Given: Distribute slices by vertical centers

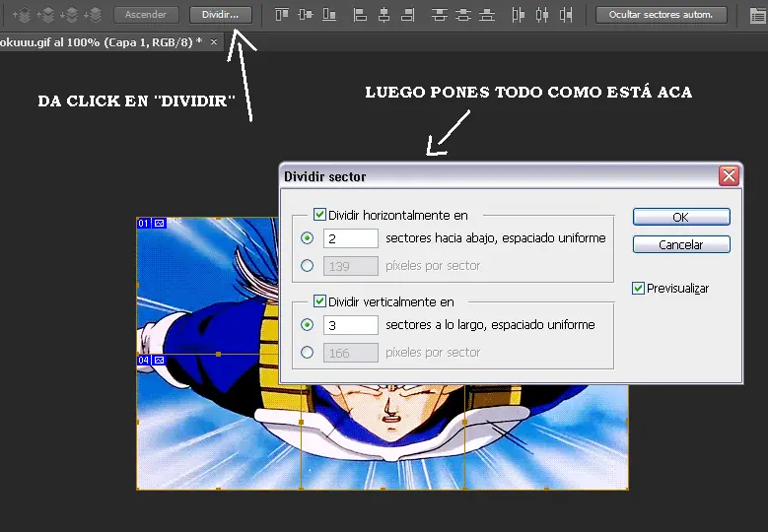Looking at the screenshot, I should 462,15.
